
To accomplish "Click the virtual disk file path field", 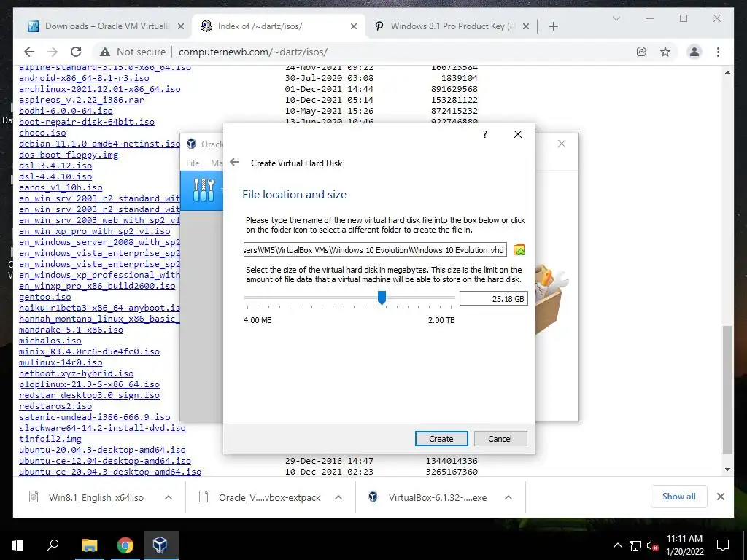I will tap(375, 250).
